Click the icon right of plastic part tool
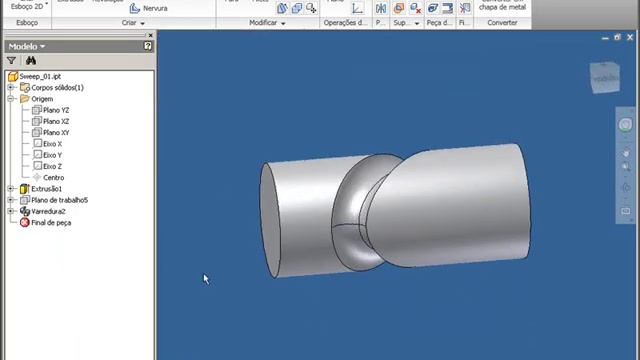 (447, 8)
